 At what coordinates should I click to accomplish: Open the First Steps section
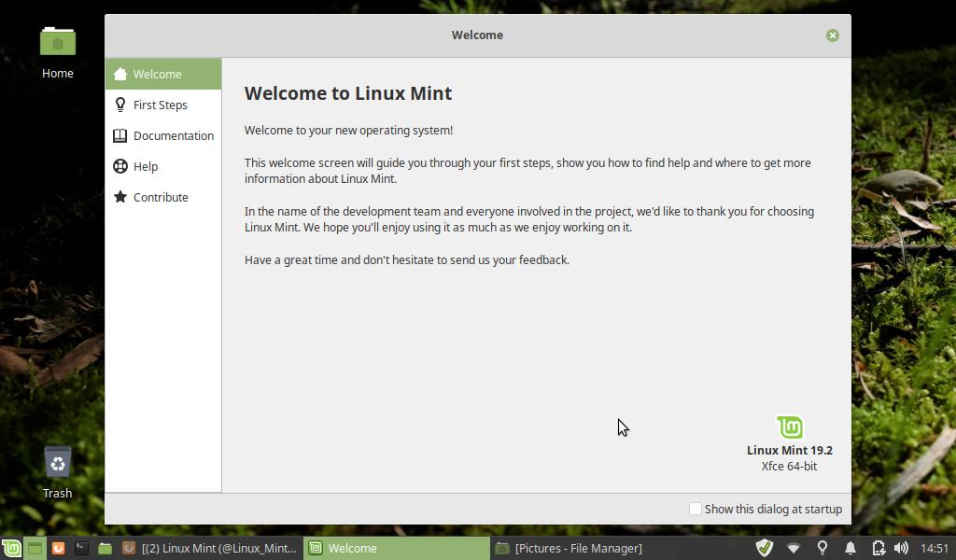click(x=162, y=105)
